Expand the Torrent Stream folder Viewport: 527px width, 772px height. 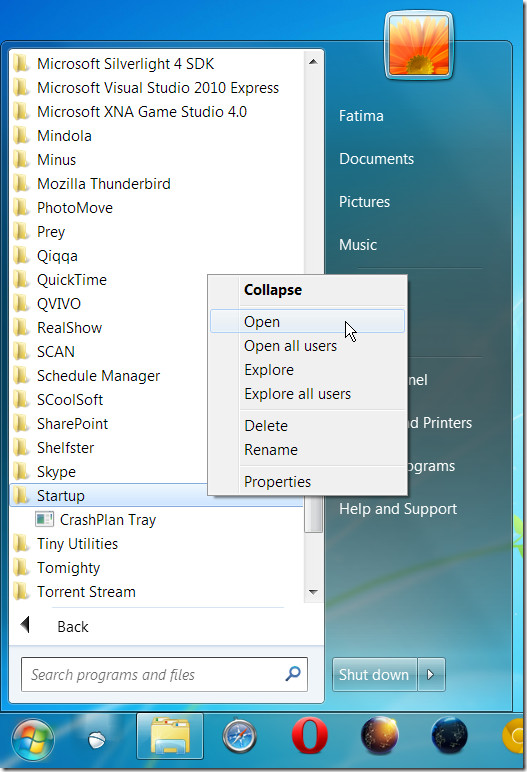click(86, 591)
